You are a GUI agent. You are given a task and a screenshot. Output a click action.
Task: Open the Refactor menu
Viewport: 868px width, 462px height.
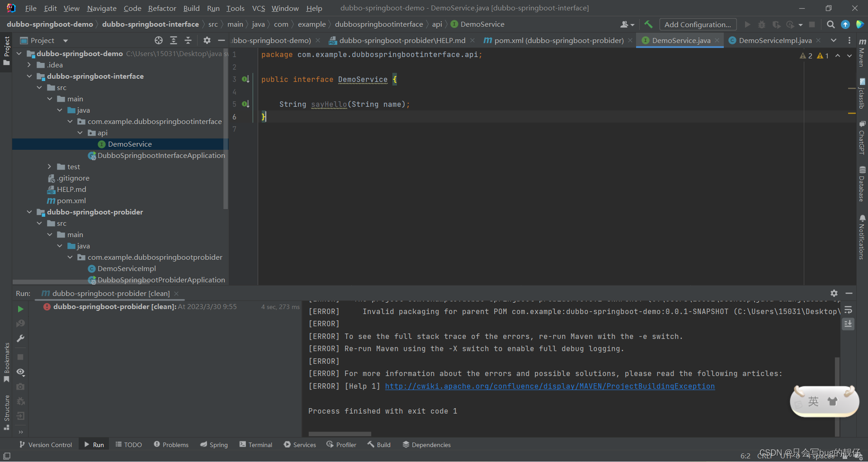click(162, 8)
